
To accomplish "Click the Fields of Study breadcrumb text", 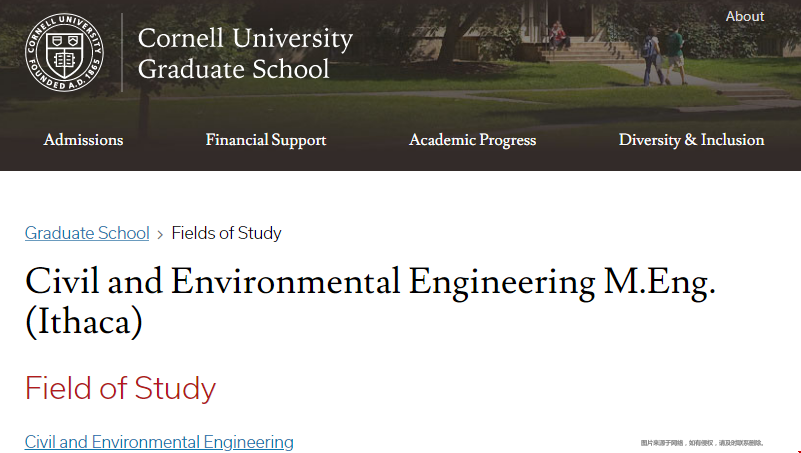I will [226, 233].
